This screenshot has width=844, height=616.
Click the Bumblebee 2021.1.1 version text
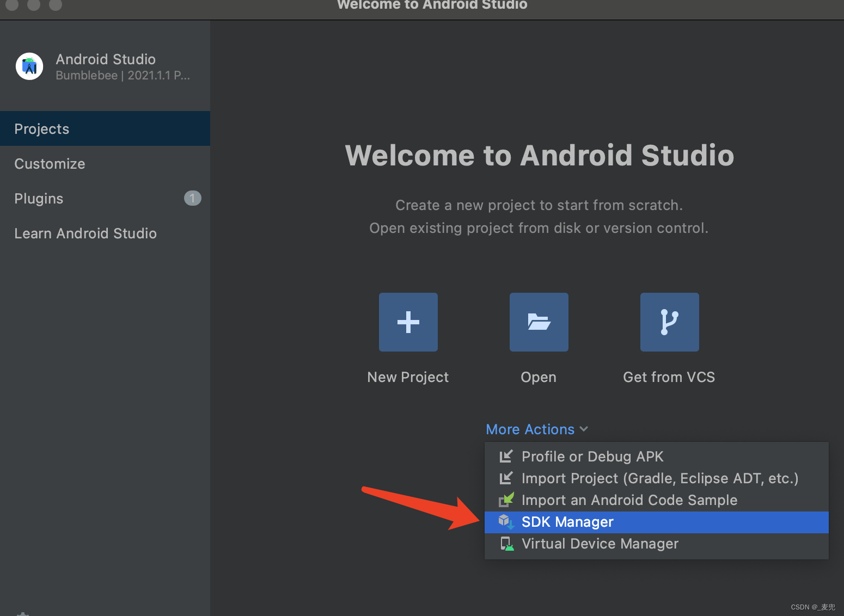click(x=123, y=76)
